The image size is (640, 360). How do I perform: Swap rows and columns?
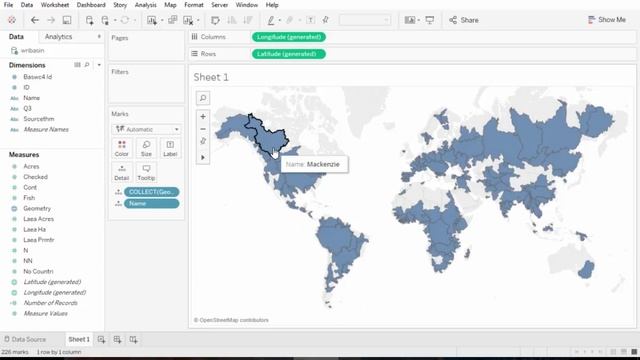[215, 20]
